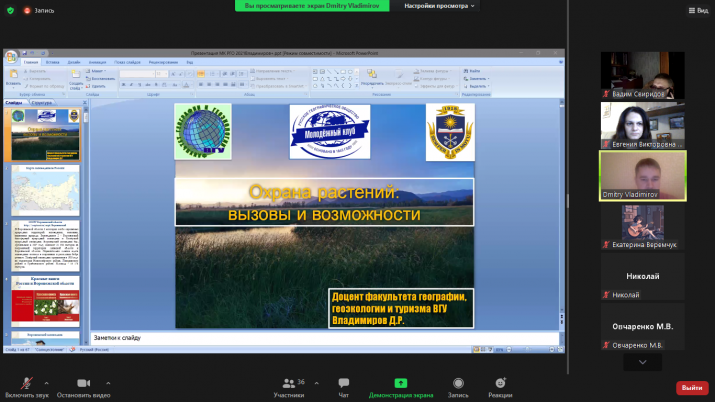The height and width of the screenshot is (402, 715).
Task: Open the Главная ribbon tab
Action: click(x=31, y=62)
